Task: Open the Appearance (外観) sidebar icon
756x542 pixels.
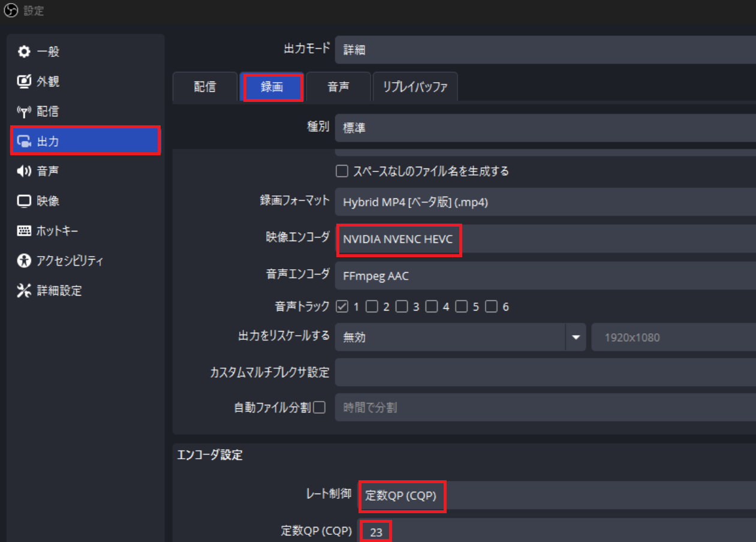Action: (24, 82)
